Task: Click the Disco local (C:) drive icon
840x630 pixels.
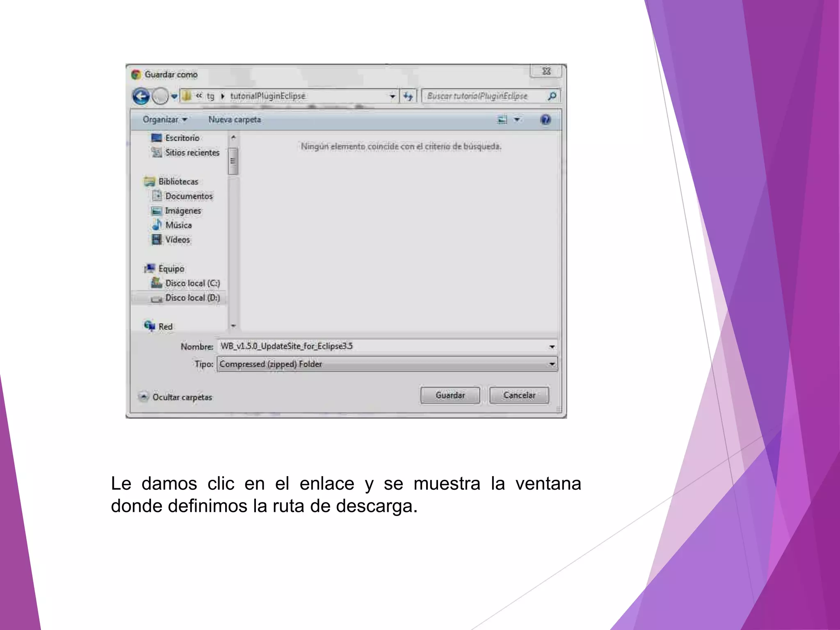Action: pos(157,283)
